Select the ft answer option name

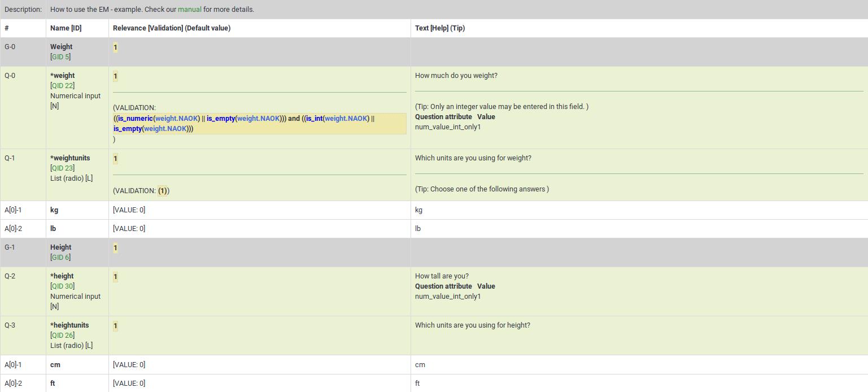(x=53, y=384)
